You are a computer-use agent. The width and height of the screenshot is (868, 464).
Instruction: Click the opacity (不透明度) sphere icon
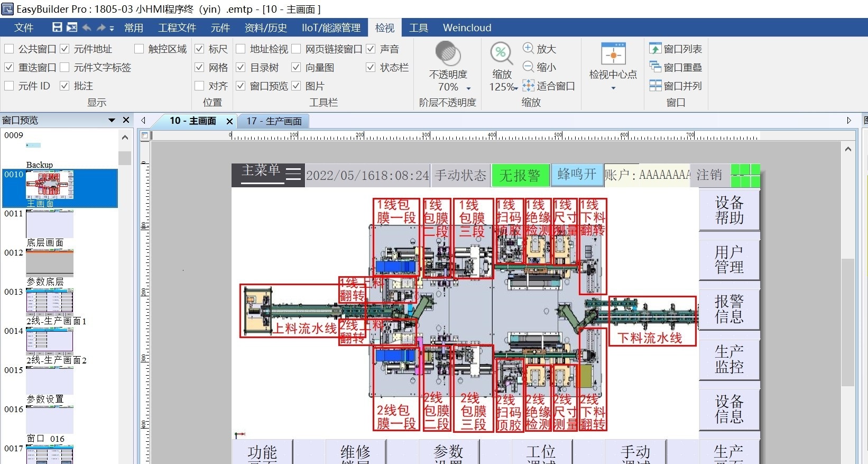[x=448, y=53]
